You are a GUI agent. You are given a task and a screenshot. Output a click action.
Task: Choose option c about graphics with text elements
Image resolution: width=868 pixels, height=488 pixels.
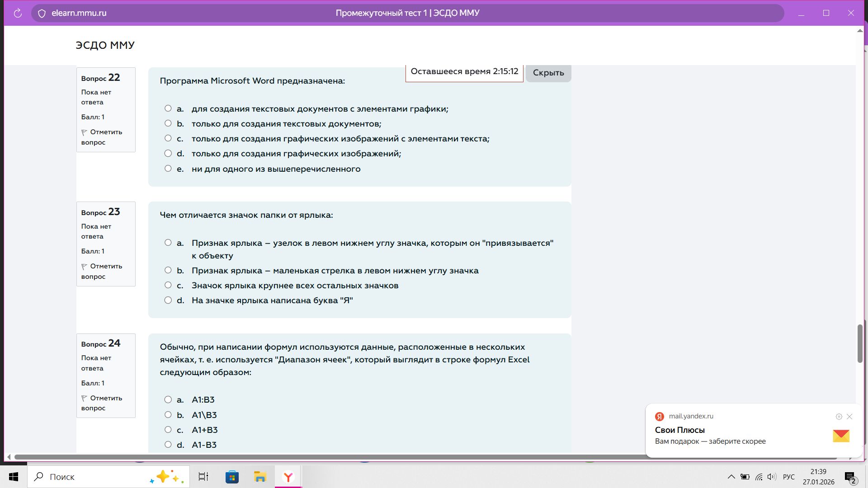[x=168, y=138]
